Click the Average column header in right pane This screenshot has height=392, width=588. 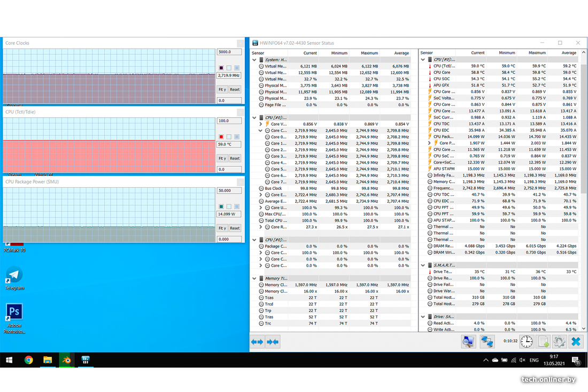point(568,53)
